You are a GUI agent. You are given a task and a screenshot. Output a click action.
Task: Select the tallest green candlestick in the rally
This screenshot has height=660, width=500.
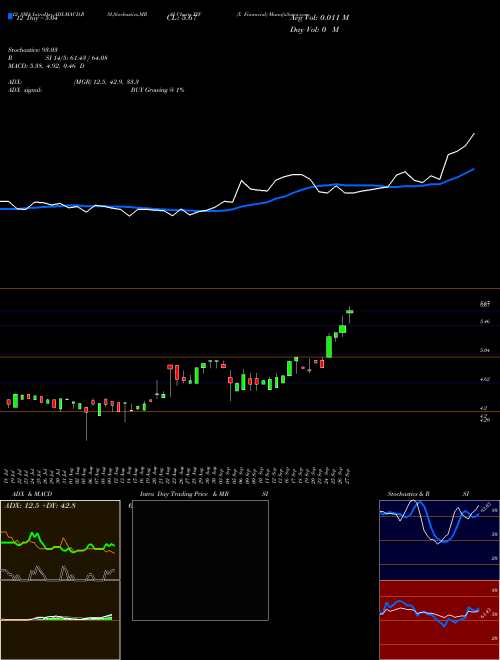point(329,346)
